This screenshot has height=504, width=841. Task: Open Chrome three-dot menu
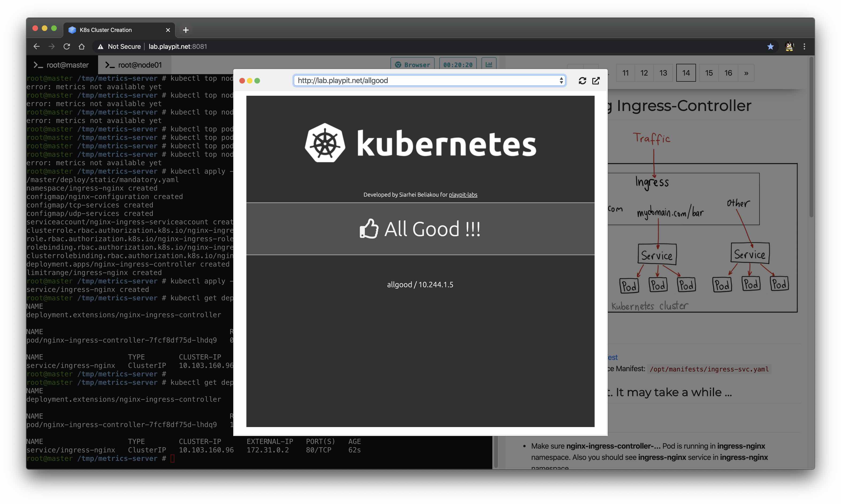click(804, 46)
